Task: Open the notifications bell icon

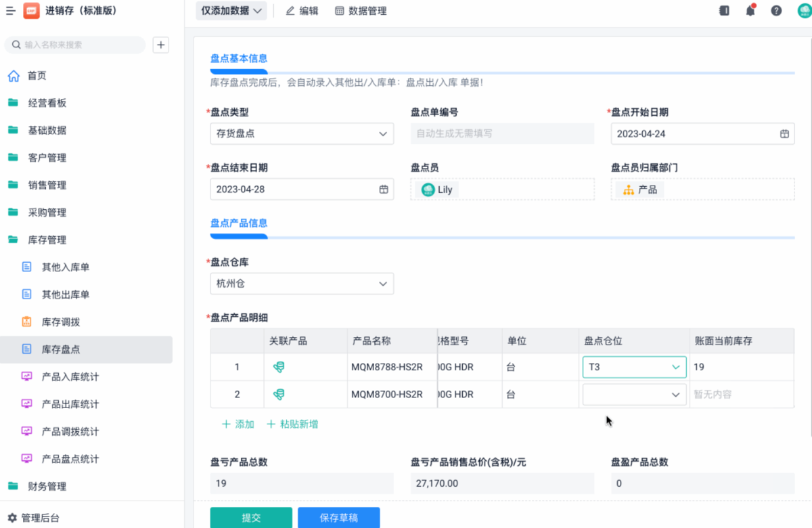Action: (x=750, y=11)
